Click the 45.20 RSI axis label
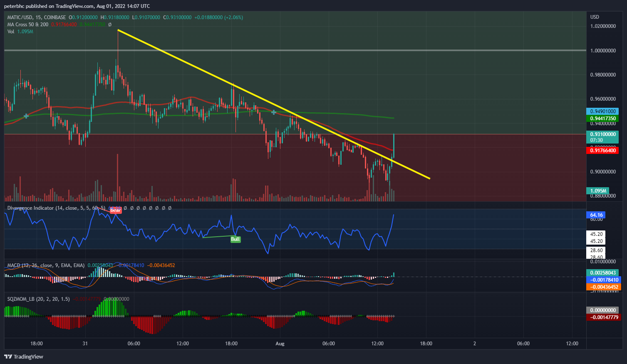627x364 pixels. [x=597, y=234]
